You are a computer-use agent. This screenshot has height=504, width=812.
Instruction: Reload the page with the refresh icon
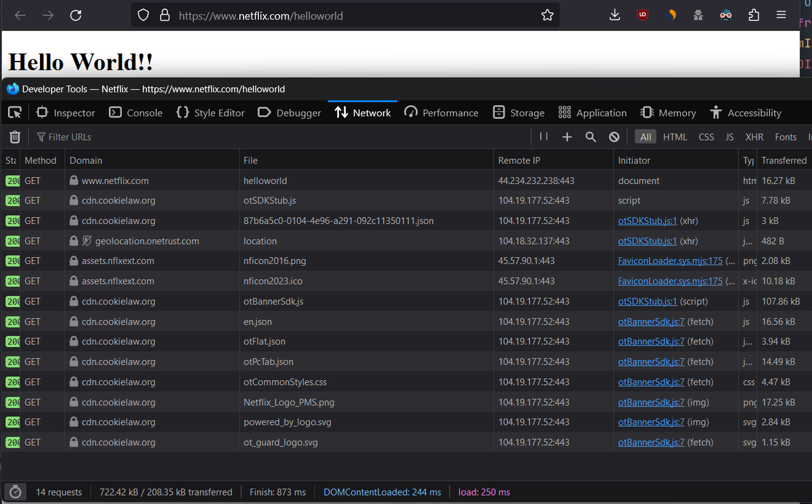[x=76, y=15]
